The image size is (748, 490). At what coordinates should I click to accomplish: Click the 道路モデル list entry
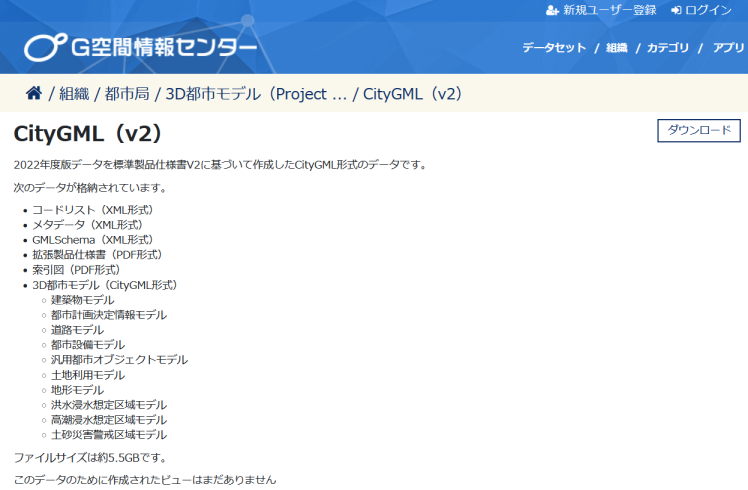77,330
